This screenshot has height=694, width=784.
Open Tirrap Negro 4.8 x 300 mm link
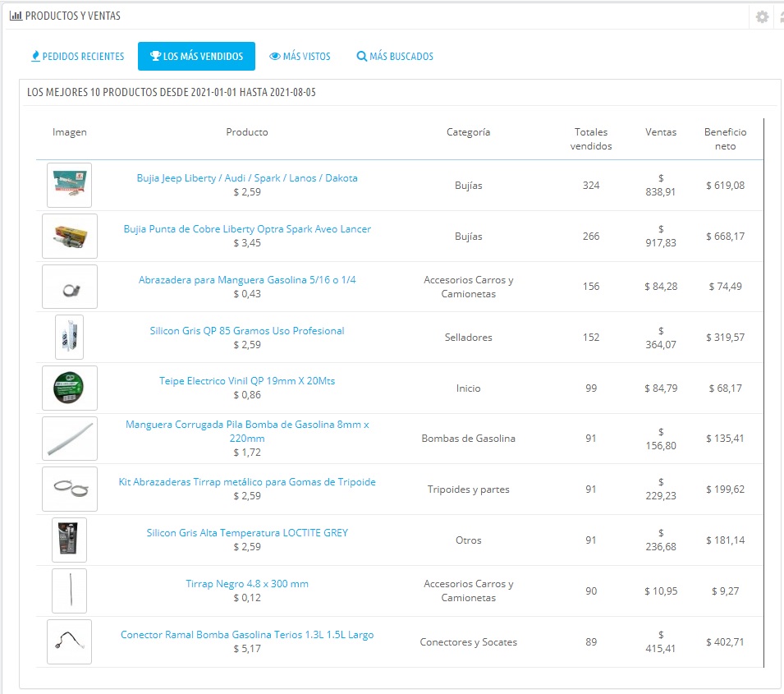click(247, 584)
